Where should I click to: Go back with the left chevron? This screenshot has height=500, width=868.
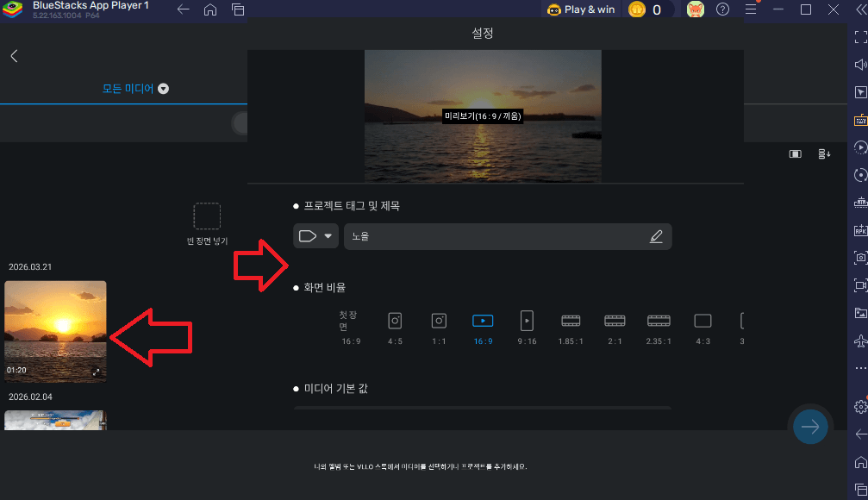(14, 56)
